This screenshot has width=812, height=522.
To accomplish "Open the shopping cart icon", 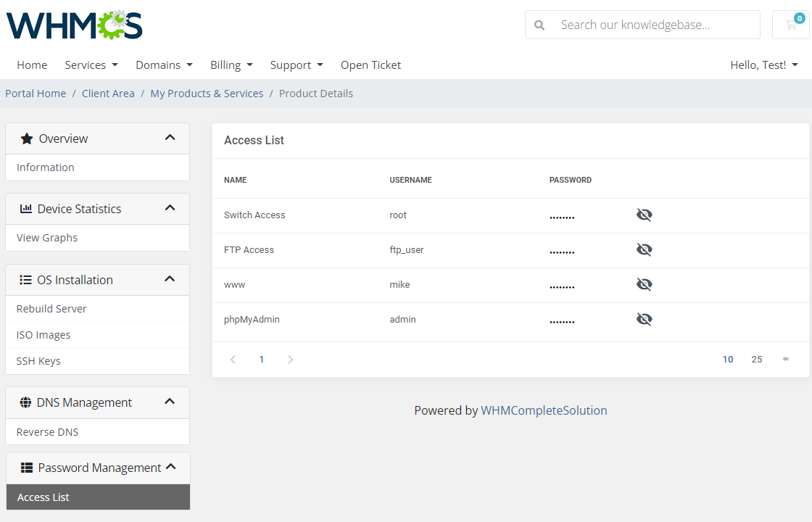I will point(791,25).
